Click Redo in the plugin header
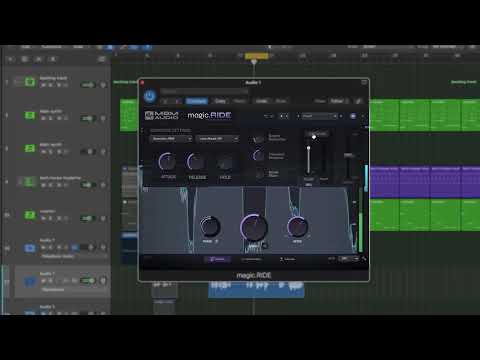 tap(281, 101)
